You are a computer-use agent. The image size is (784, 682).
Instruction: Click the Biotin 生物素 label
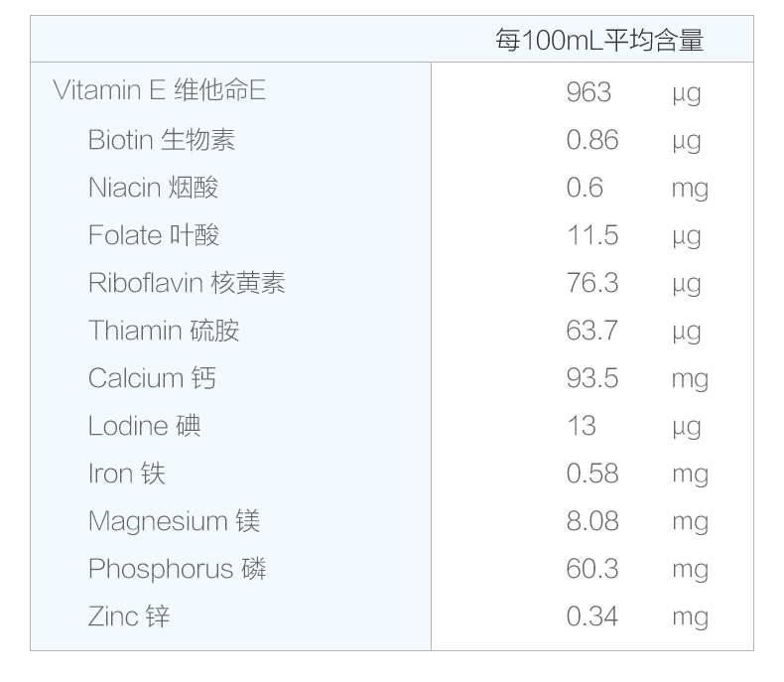[x=162, y=140]
